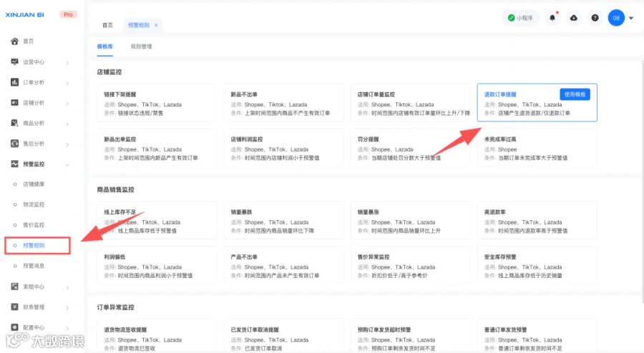Collapse the 预警监控 menu chevron
644x353 pixels.
click(67, 165)
